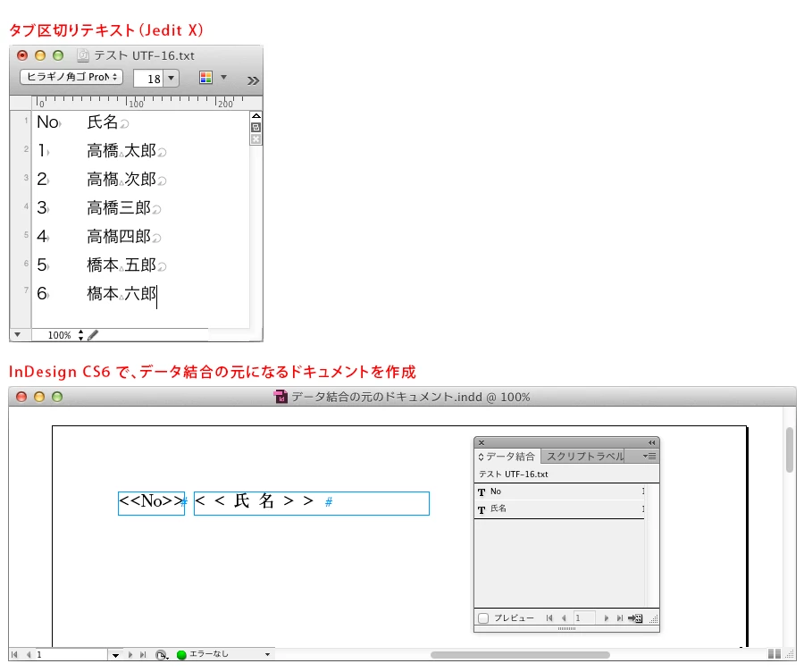This screenshot has width=804, height=672.
Task: Select the '氏名' field in data merge panel
Action: click(559, 508)
